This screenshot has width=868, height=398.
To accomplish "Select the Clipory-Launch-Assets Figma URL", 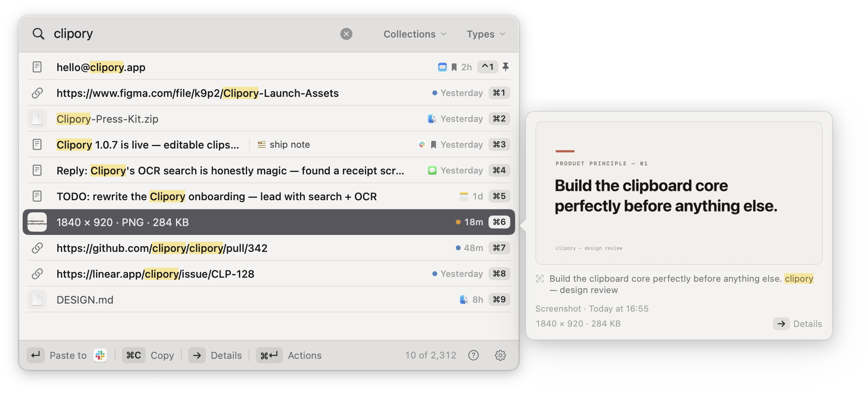I will (x=197, y=93).
